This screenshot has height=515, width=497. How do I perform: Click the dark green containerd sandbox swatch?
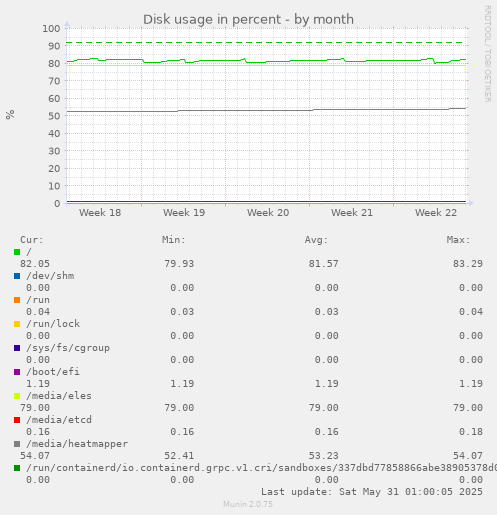[x=17, y=468]
